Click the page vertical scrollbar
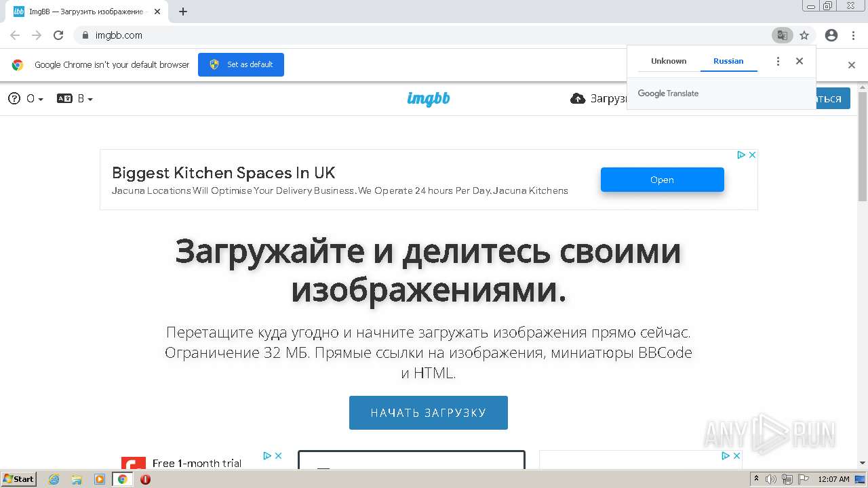 tap(863, 146)
